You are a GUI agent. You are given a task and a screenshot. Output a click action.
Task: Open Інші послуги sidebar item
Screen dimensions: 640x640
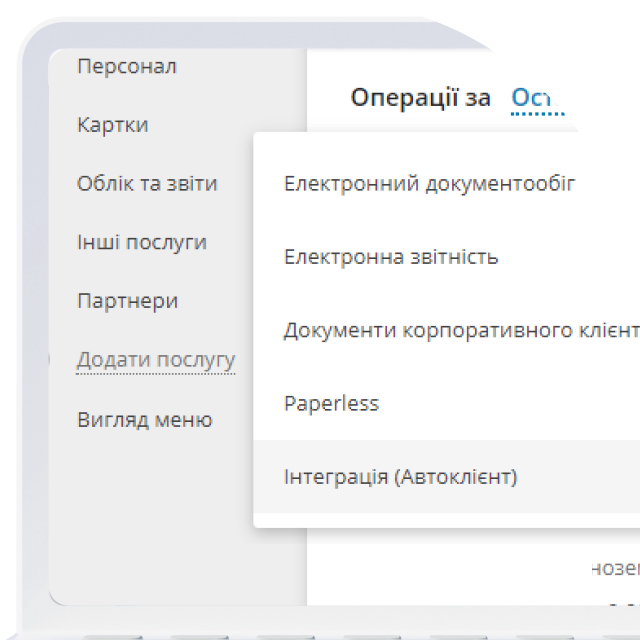[x=142, y=242]
